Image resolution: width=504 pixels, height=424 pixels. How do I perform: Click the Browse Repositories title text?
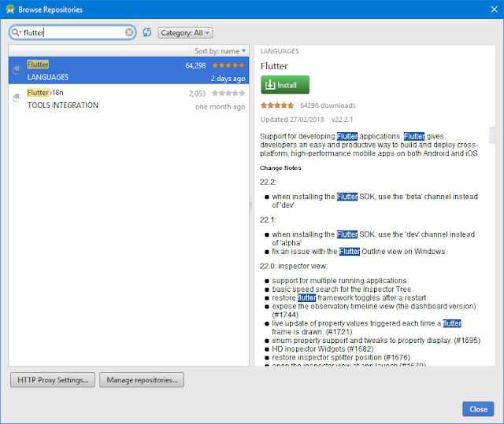(50, 9)
